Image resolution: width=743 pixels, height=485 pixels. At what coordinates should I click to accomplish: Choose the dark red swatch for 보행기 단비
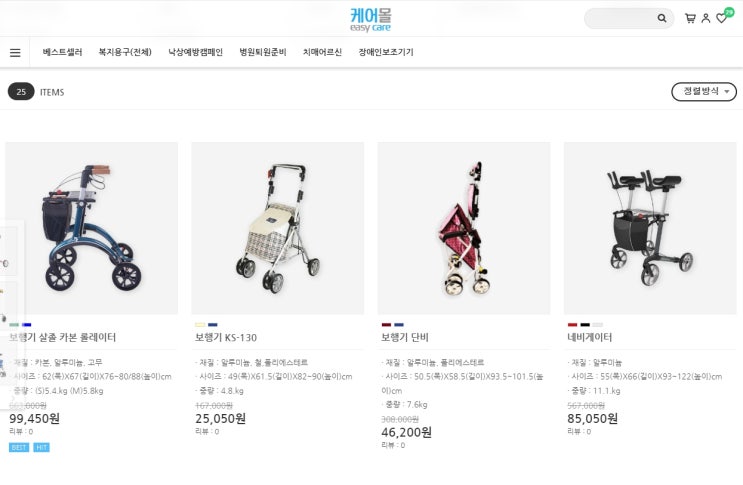click(386, 325)
